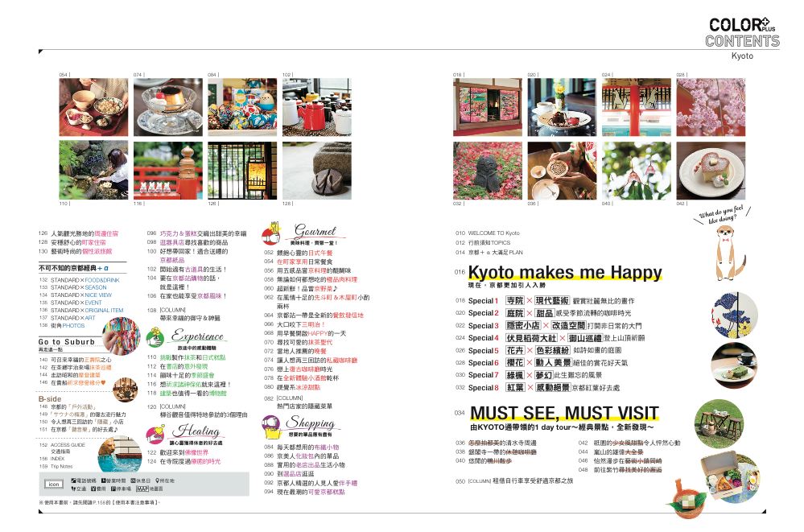Select 'STANDARD×SEASON' entry
This screenshot has width=804, height=532.
[x=73, y=288]
